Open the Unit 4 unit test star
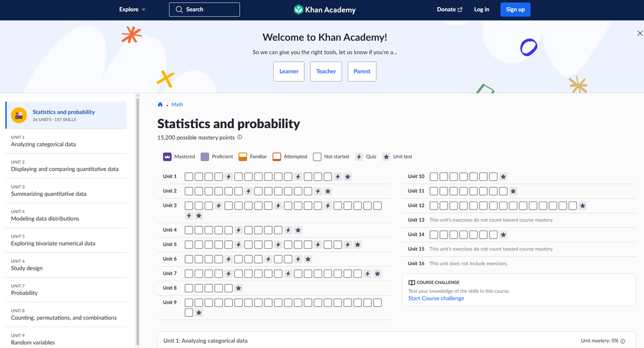This screenshot has height=348, width=644. tap(298, 230)
